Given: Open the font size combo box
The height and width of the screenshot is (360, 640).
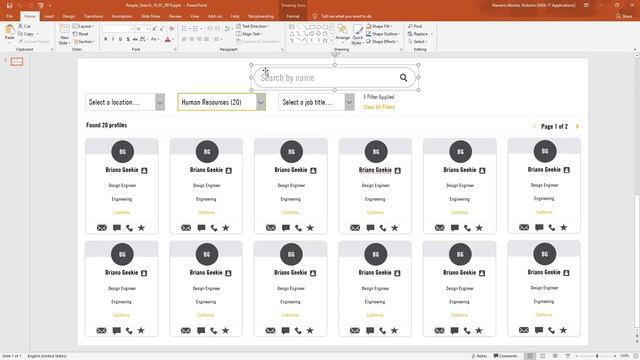Looking at the screenshot, I should (x=142, y=29).
